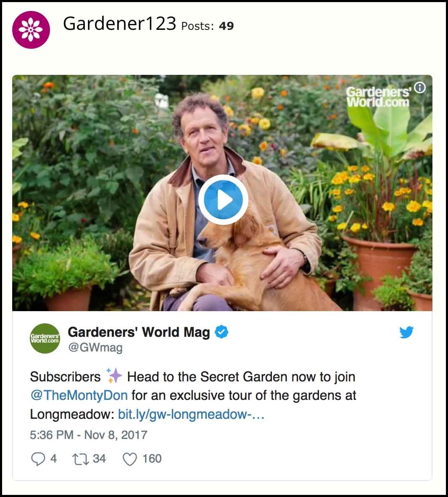The height and width of the screenshot is (497, 448).
Task: Open the Gardener123 username
Action: pyautogui.click(x=119, y=24)
